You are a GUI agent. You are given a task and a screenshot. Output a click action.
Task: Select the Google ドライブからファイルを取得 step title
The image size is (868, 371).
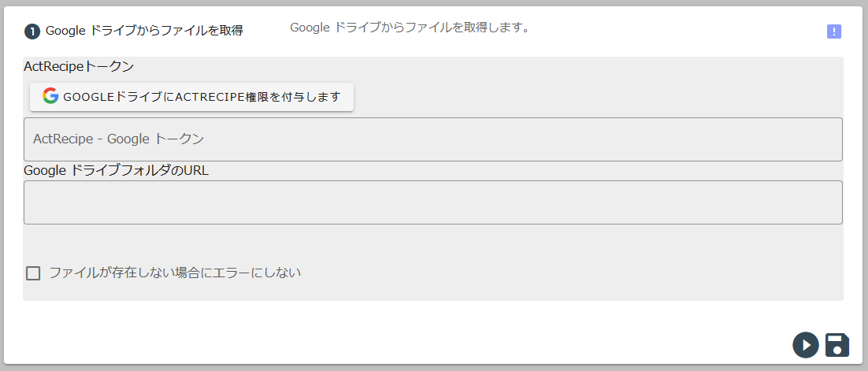point(144,31)
